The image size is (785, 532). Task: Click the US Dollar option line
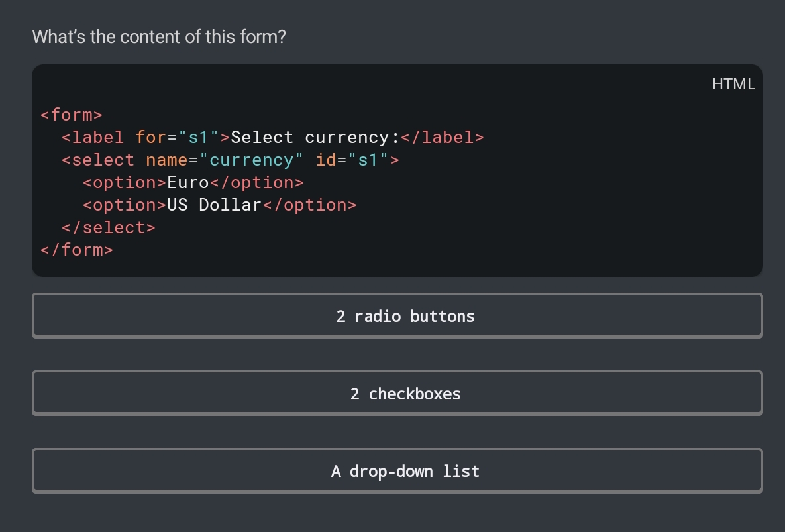[214, 205]
